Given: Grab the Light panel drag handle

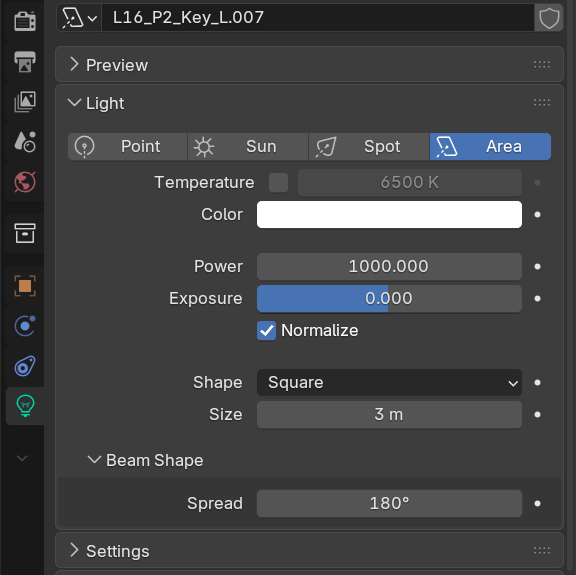Looking at the screenshot, I should click(x=542, y=103).
